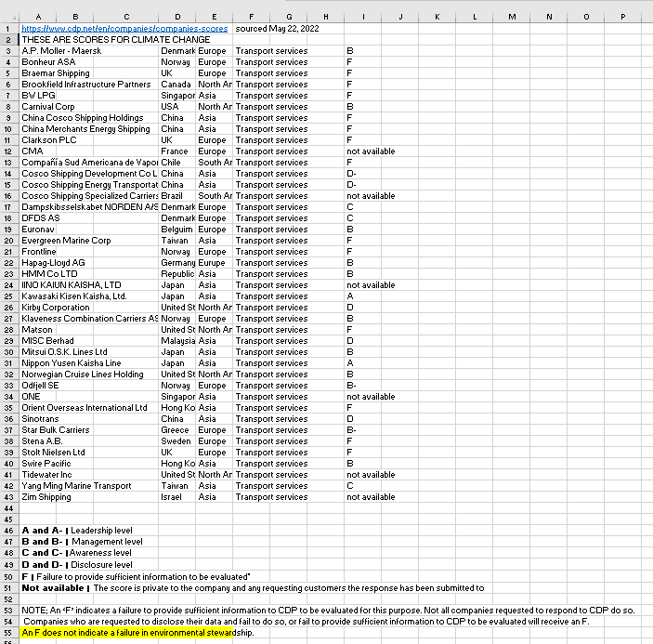
Task: Click the 'Chile' country cell
Action: point(172,163)
